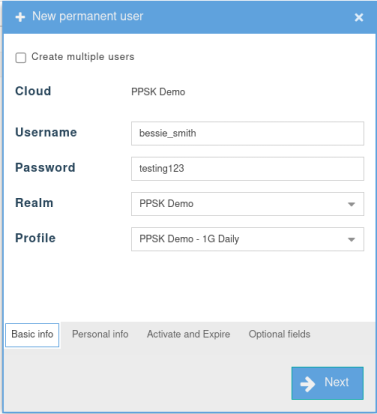Go to the Optional fields tab

click(279, 334)
